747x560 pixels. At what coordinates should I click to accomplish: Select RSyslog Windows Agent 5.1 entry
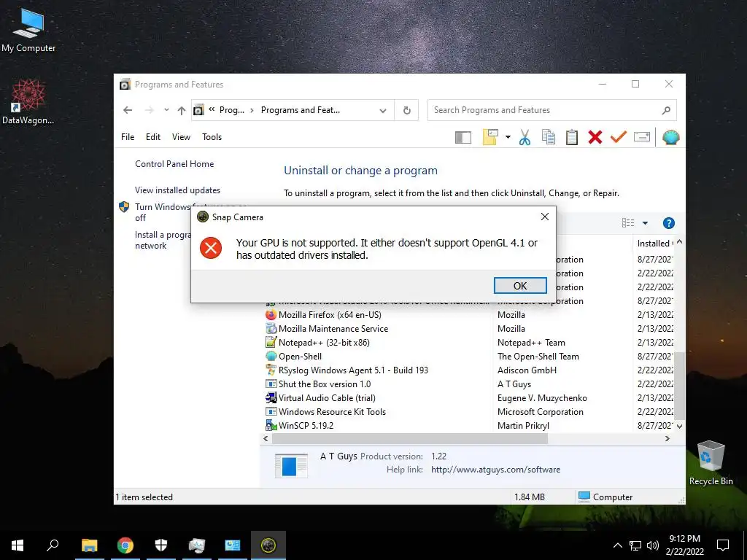[x=353, y=370]
